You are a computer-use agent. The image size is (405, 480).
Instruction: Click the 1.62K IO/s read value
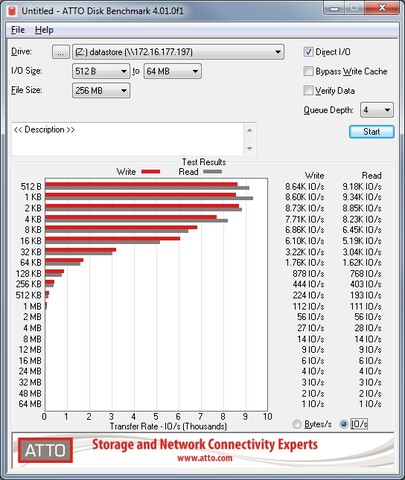tap(362, 263)
